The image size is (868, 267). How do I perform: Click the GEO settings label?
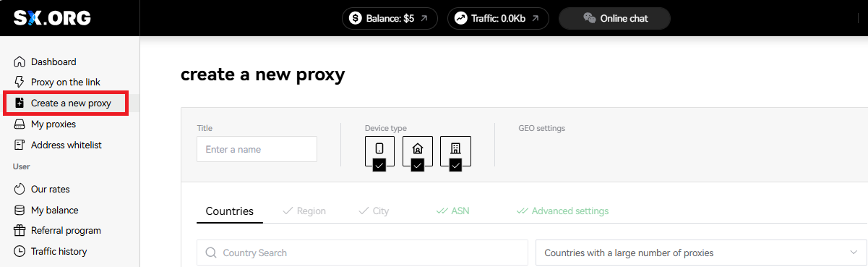(x=541, y=128)
